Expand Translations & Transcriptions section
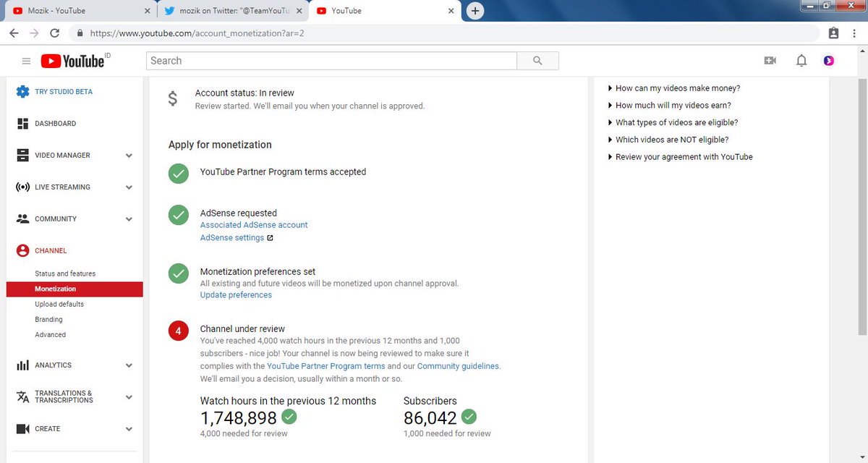 point(129,397)
